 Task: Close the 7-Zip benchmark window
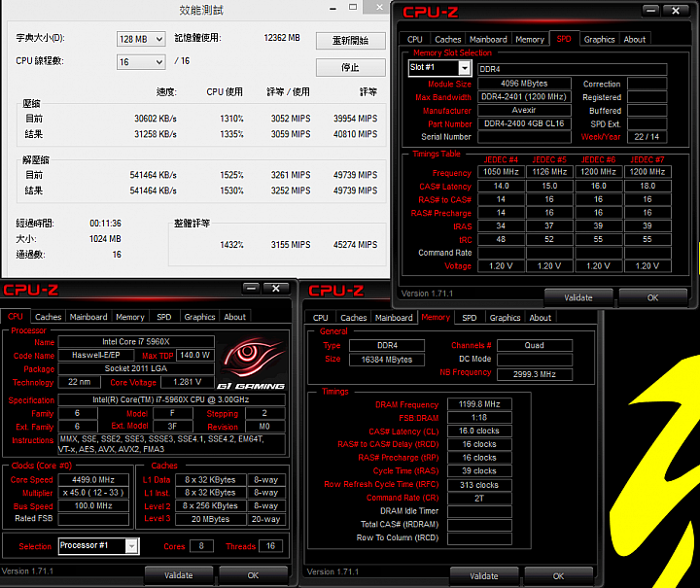pyautogui.click(x=379, y=7)
